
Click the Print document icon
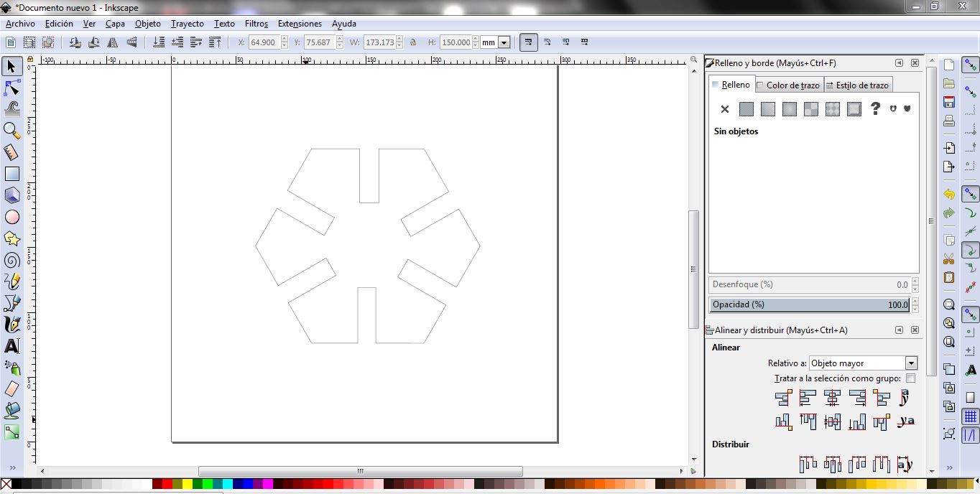(949, 121)
